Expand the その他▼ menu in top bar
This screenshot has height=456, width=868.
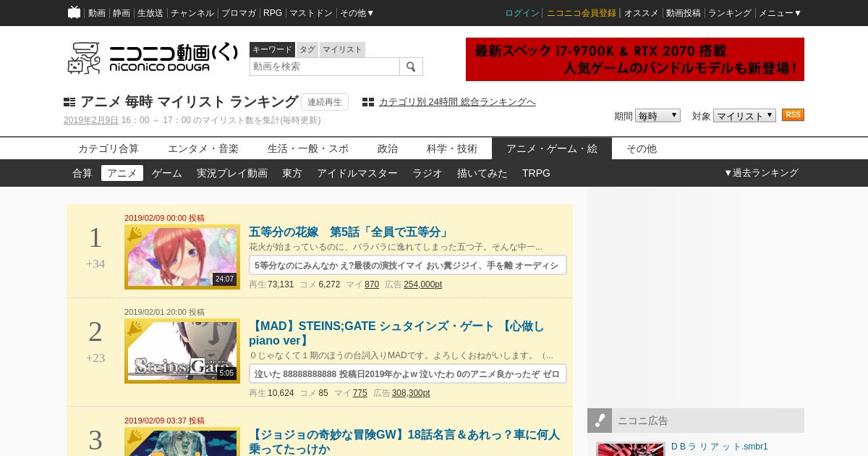click(357, 13)
